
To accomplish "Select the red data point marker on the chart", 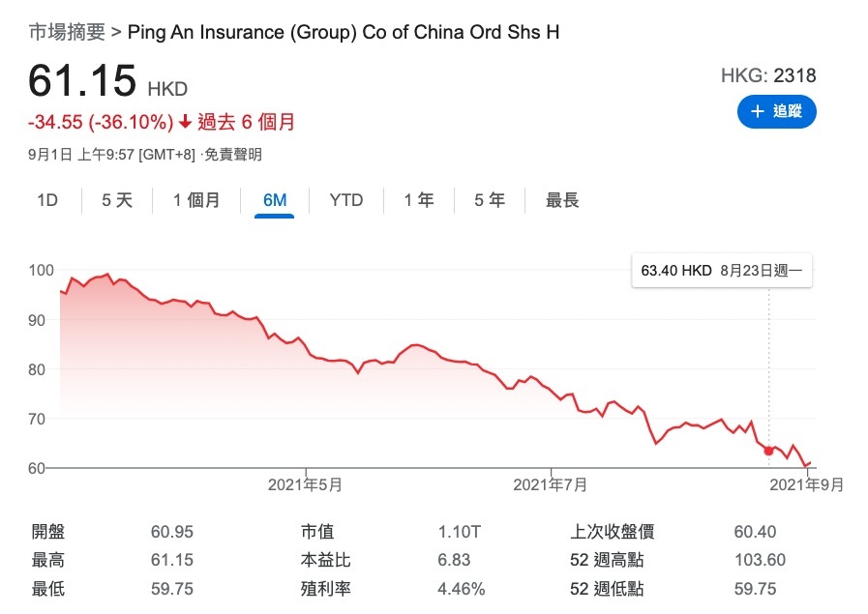I will (x=767, y=449).
